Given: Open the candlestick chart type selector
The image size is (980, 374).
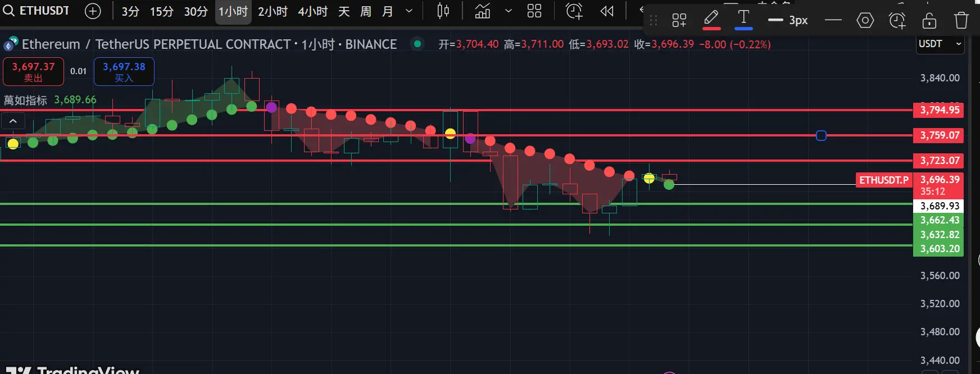Looking at the screenshot, I should [x=443, y=11].
